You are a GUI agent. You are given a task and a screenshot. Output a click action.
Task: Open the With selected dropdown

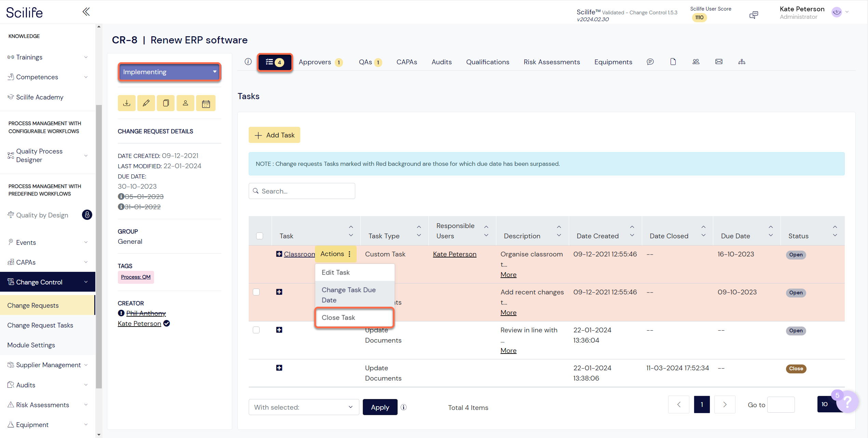(x=304, y=407)
